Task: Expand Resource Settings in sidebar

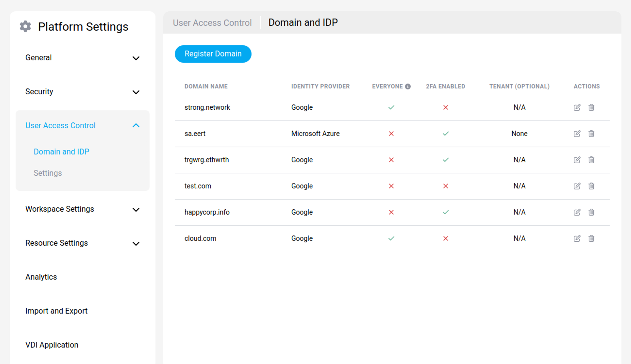Action: tap(136, 243)
